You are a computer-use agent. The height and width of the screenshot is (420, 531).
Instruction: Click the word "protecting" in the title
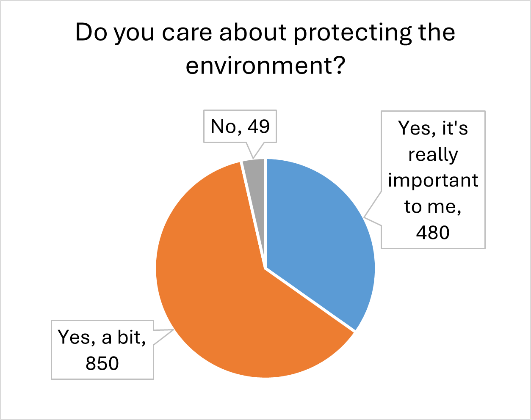352,33
